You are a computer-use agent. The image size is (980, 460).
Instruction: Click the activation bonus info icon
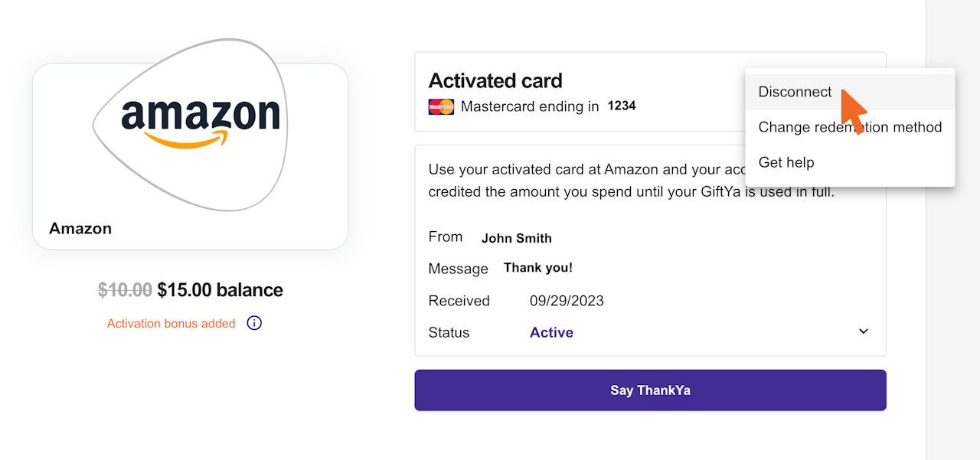tap(254, 323)
